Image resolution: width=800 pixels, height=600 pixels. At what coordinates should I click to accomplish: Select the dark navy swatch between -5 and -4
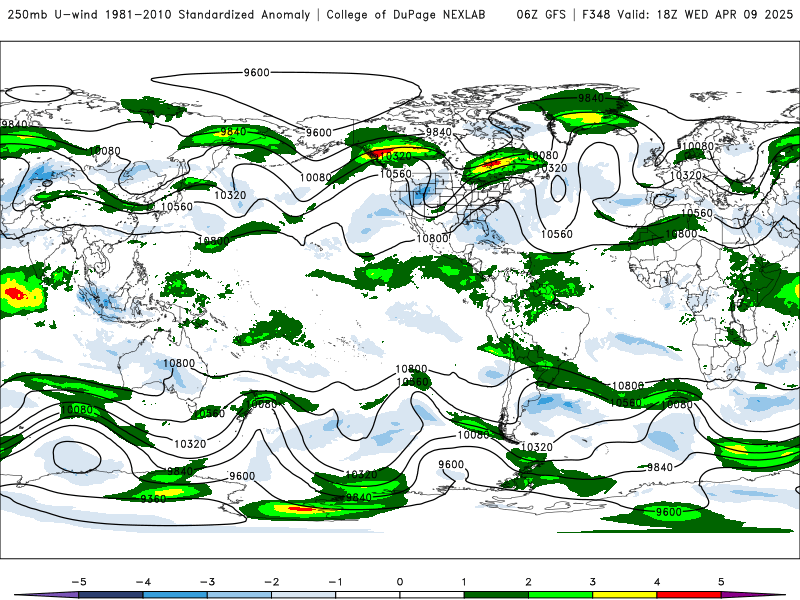111,595
